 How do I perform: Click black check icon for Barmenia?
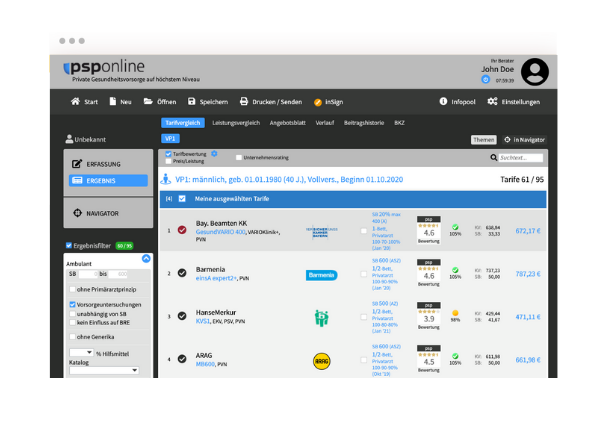click(x=182, y=273)
